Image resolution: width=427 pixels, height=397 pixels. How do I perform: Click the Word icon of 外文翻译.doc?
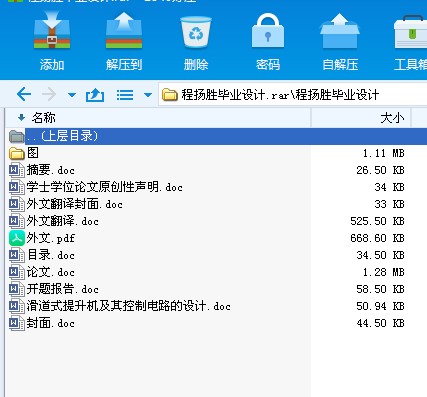(x=17, y=221)
